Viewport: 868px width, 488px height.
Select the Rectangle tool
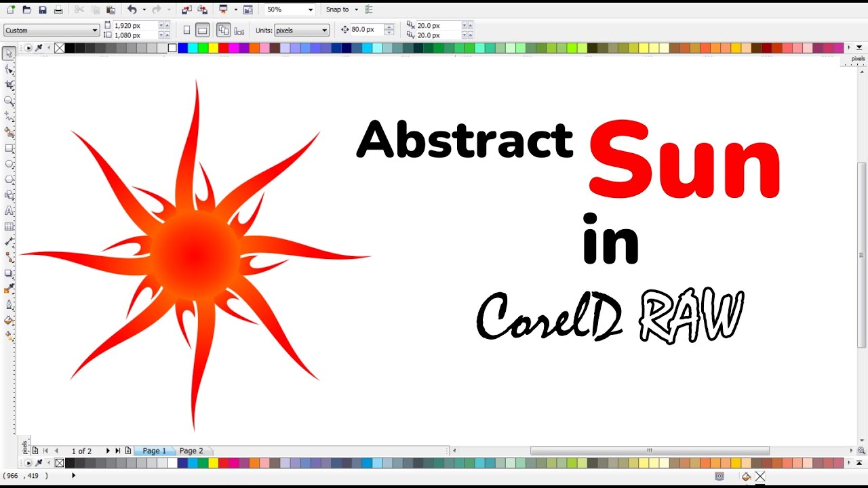[x=9, y=148]
